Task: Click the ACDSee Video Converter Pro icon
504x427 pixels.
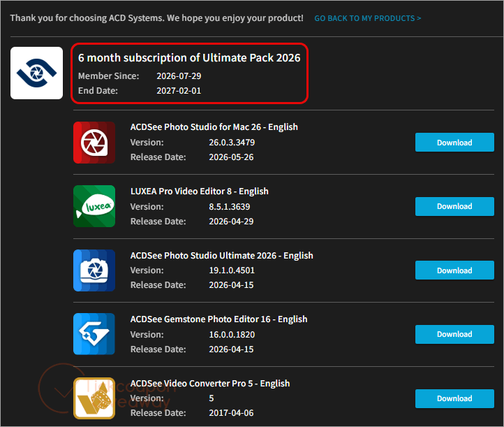Action: 94,398
